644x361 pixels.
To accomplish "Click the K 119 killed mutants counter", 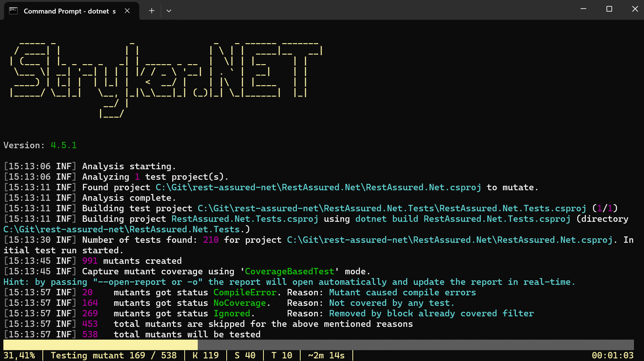I will tap(206, 355).
